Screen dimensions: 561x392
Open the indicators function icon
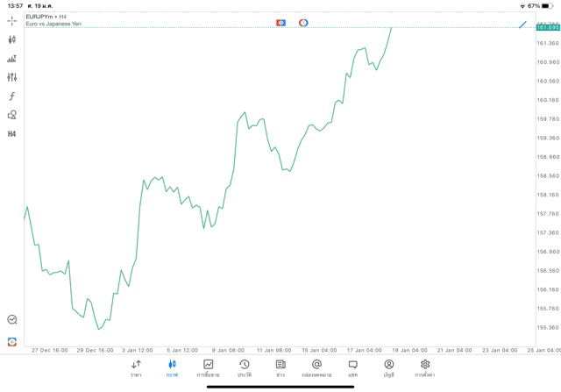(12, 96)
